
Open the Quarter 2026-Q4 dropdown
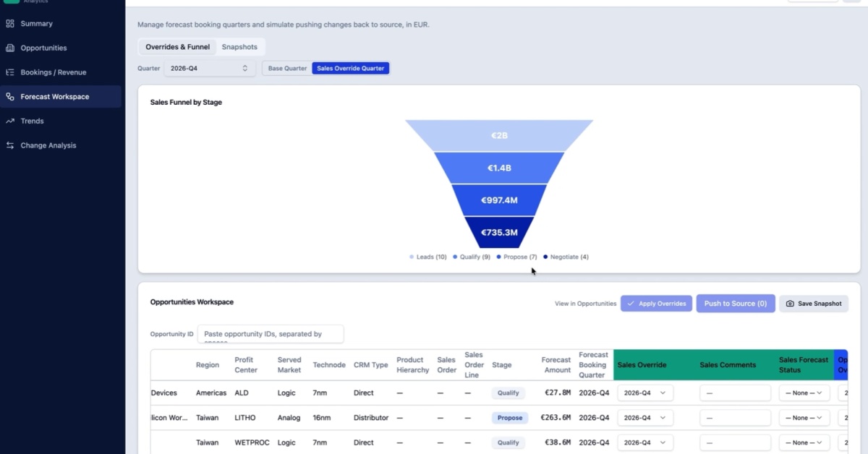tap(210, 68)
